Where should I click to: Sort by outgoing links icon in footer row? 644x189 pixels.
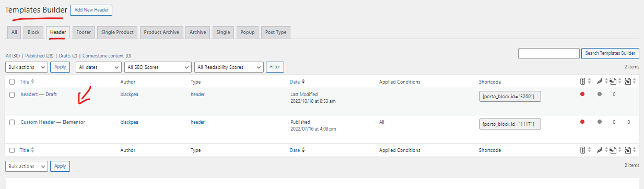pyautogui.click(x=614, y=150)
